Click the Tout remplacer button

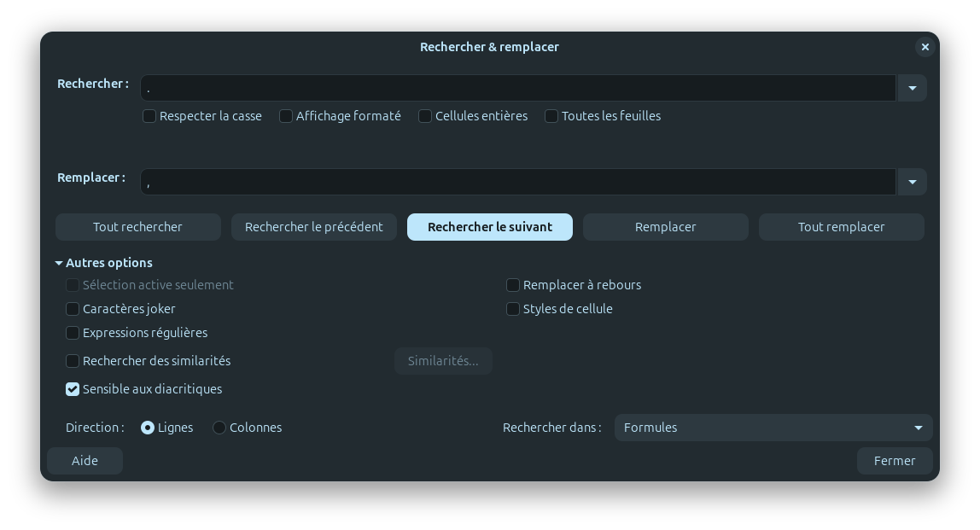841,227
